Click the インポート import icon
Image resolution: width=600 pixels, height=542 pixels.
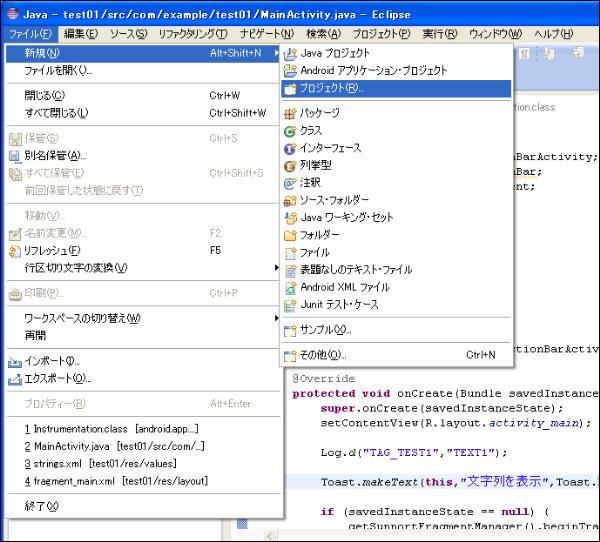(x=15, y=362)
